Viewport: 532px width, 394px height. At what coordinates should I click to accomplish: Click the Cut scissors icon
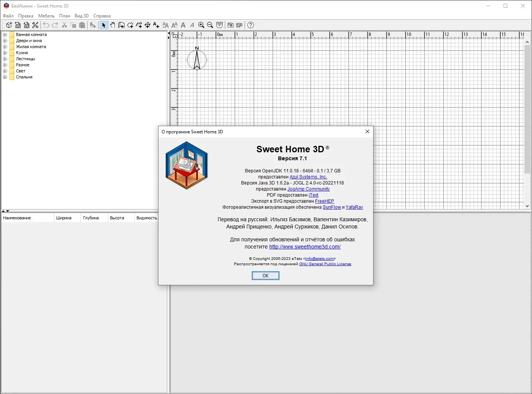[64, 25]
